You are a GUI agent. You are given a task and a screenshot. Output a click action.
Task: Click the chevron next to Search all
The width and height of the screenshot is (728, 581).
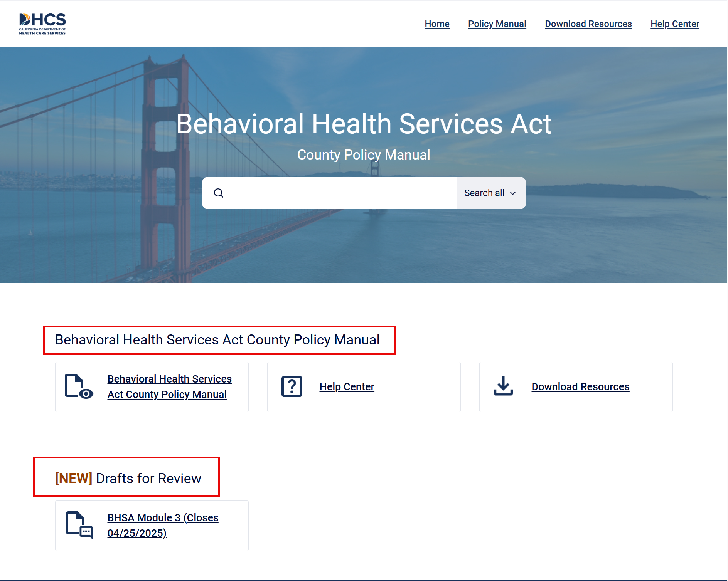point(513,193)
